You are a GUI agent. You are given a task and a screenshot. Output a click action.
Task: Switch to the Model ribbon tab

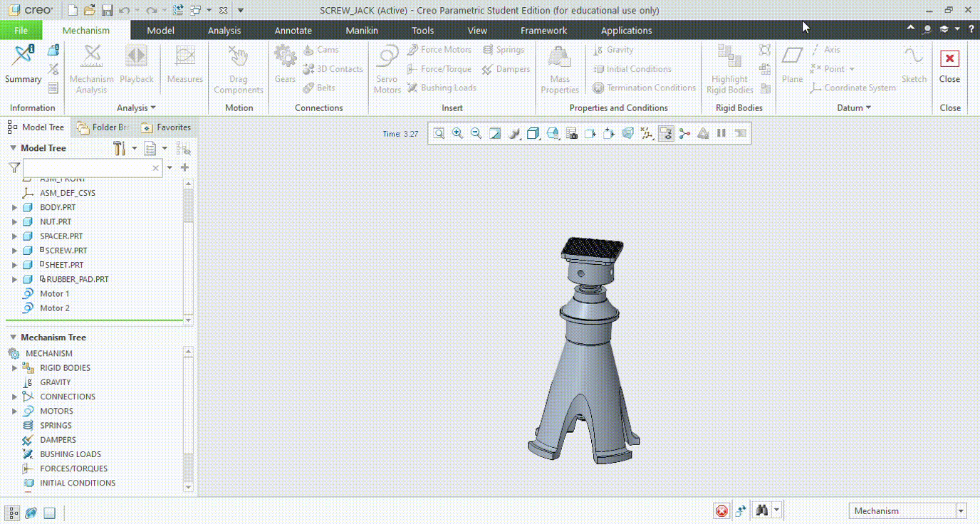click(x=160, y=31)
